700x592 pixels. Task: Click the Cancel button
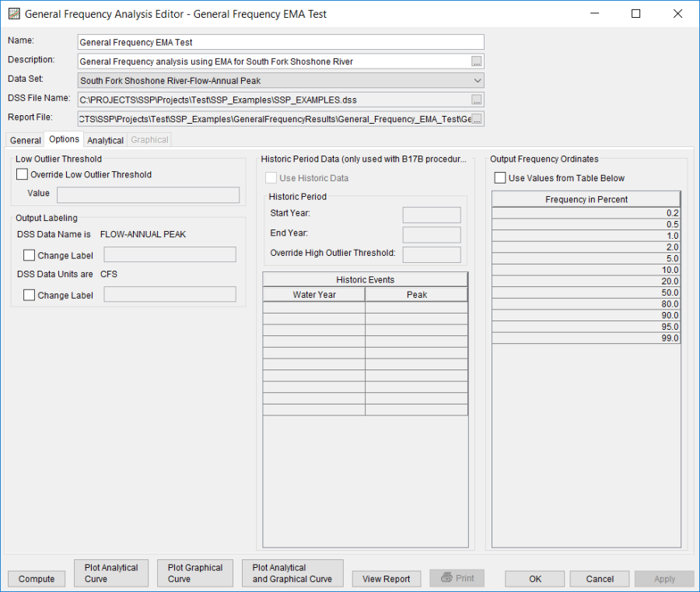tap(600, 579)
